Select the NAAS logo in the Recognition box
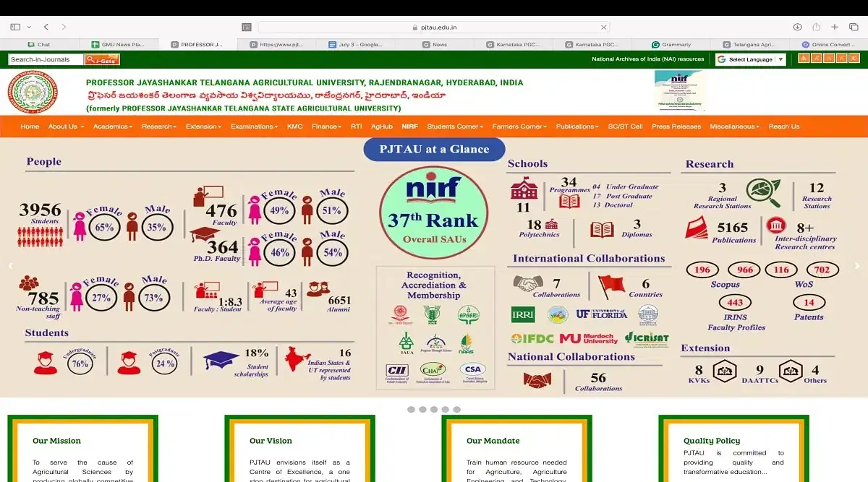Viewport: 868px width, 482px height. tap(467, 342)
